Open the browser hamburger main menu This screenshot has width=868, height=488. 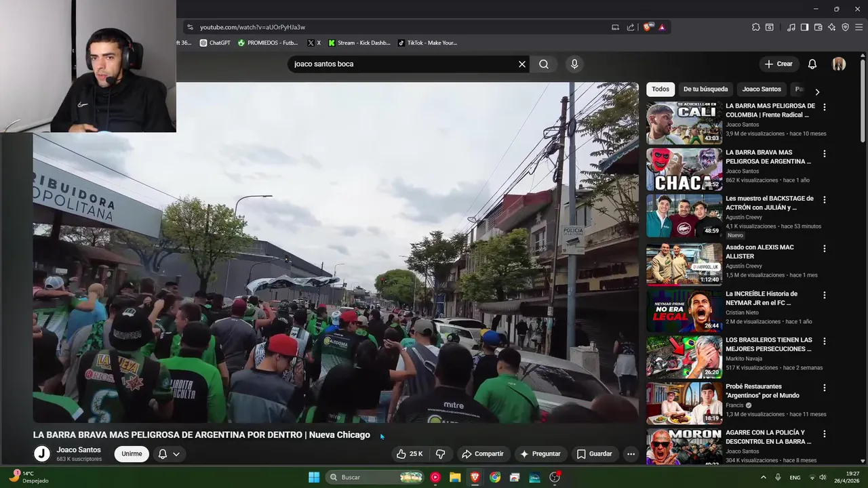pos(859,27)
